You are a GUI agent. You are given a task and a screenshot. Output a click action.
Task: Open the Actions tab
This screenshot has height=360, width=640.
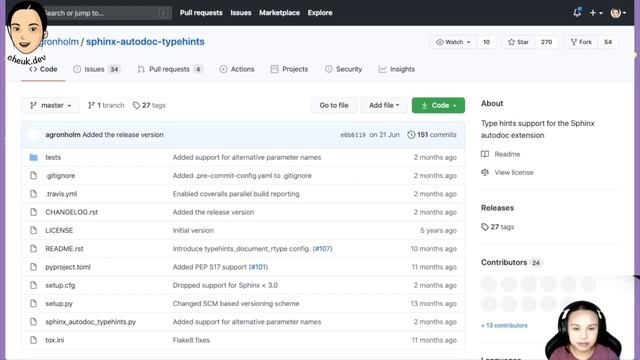click(237, 69)
